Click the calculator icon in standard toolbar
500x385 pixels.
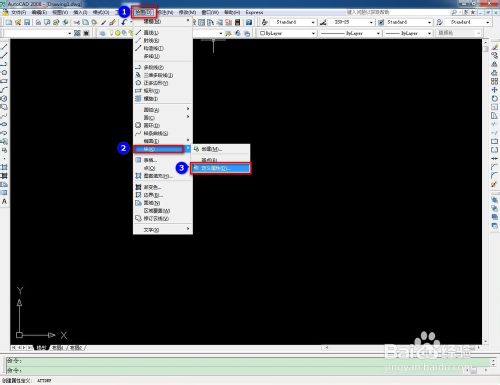pyautogui.click(x=238, y=22)
